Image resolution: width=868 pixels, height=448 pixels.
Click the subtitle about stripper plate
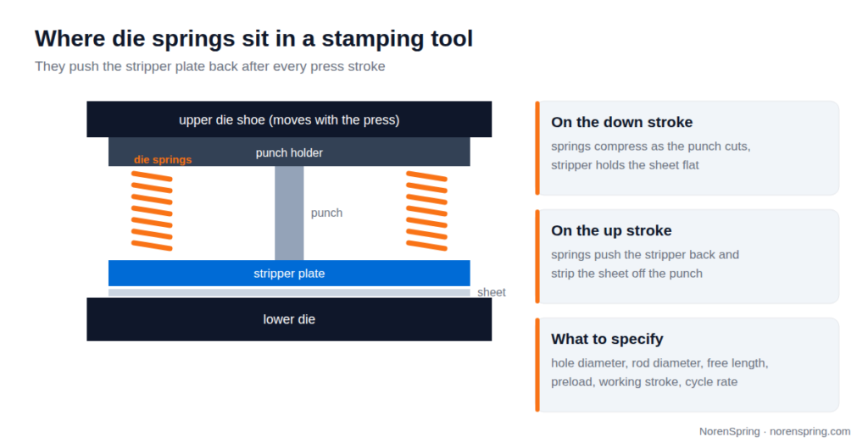(210, 66)
